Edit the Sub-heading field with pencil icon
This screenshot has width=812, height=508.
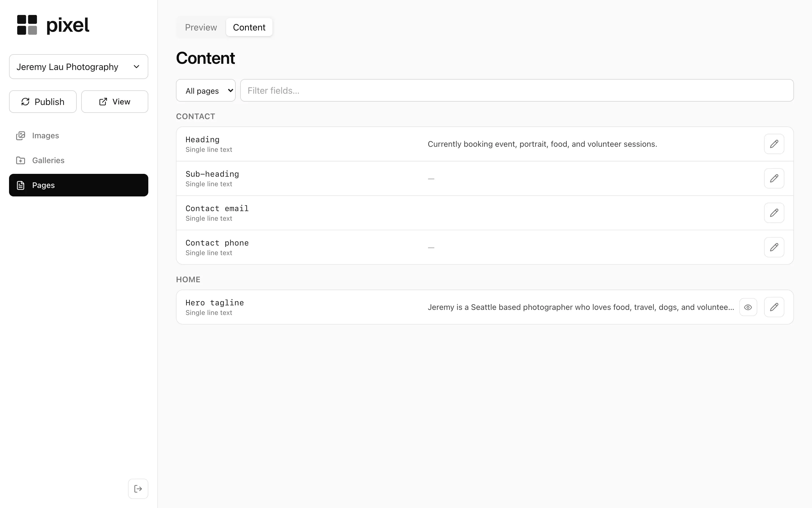(x=774, y=178)
